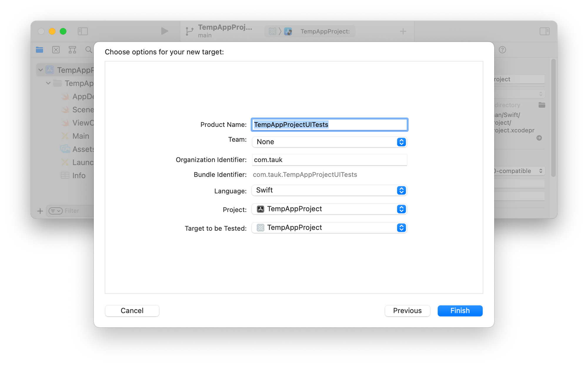This screenshot has height=368, width=588.
Task: Click the add file plus icon at bottom
Action: coord(40,211)
